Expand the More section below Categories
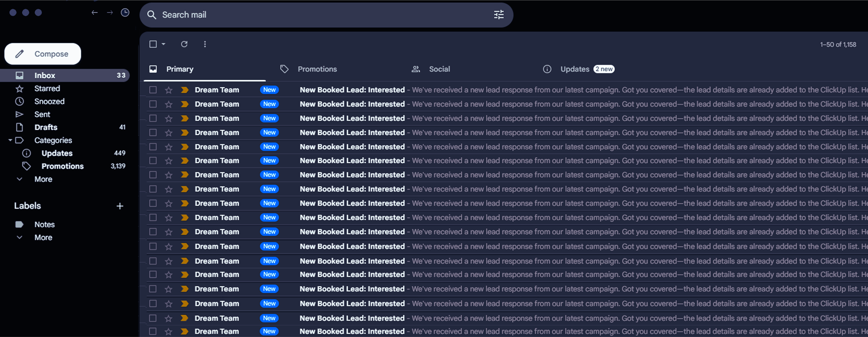 [43, 179]
